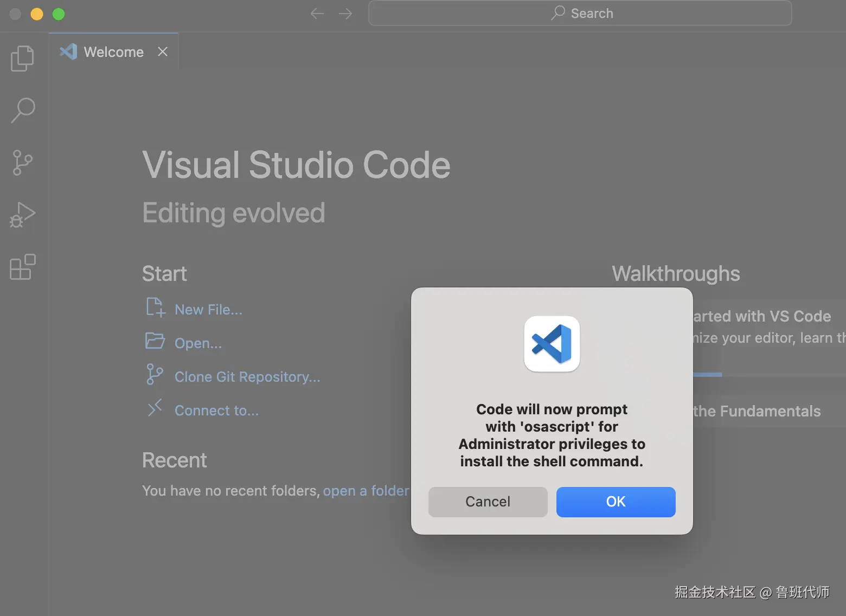The image size is (846, 616).
Task: Open the Source Control view
Action: coord(23,163)
